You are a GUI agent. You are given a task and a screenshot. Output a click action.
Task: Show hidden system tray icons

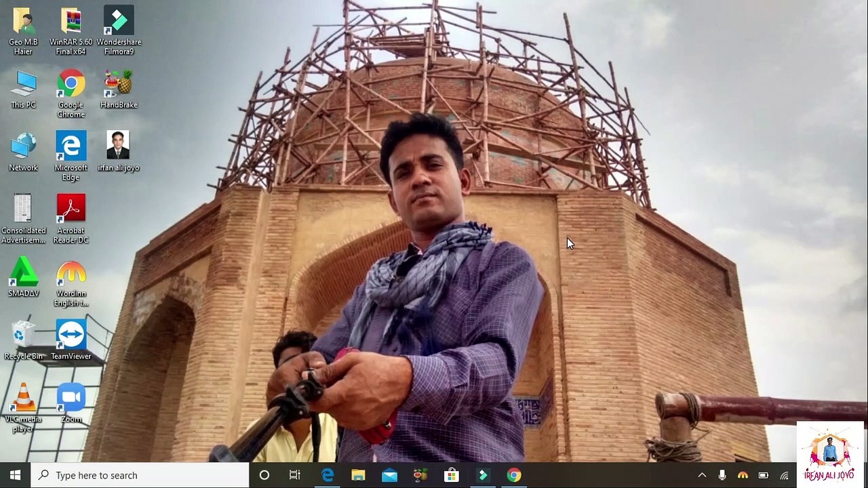click(x=702, y=475)
